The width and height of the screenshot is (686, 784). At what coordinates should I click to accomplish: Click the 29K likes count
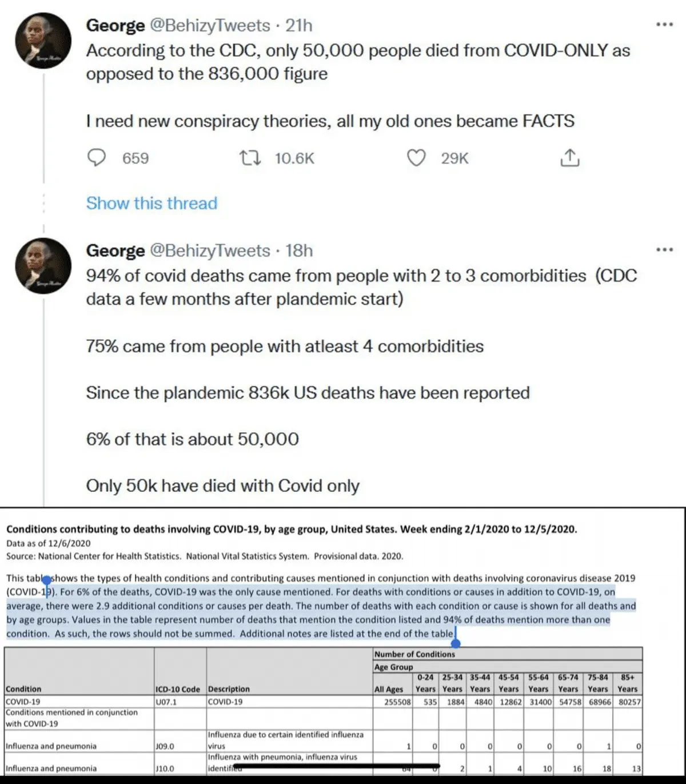[454, 158]
